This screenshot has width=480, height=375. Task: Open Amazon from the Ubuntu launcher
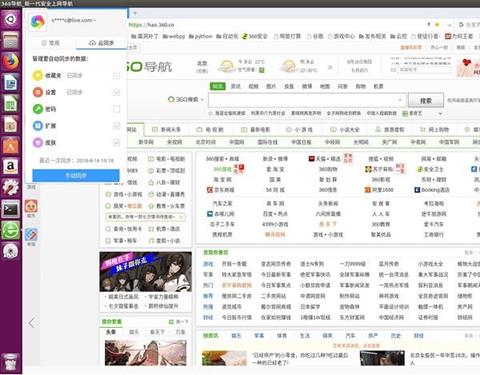(11, 166)
